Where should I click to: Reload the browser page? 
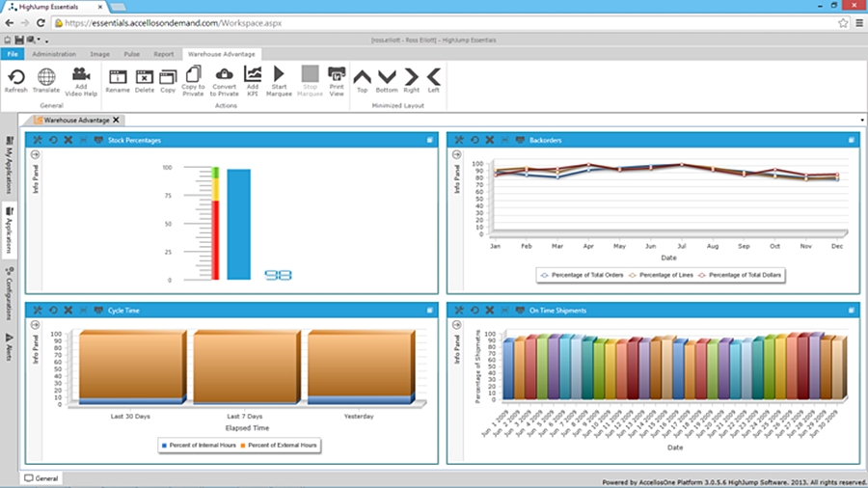[x=41, y=23]
